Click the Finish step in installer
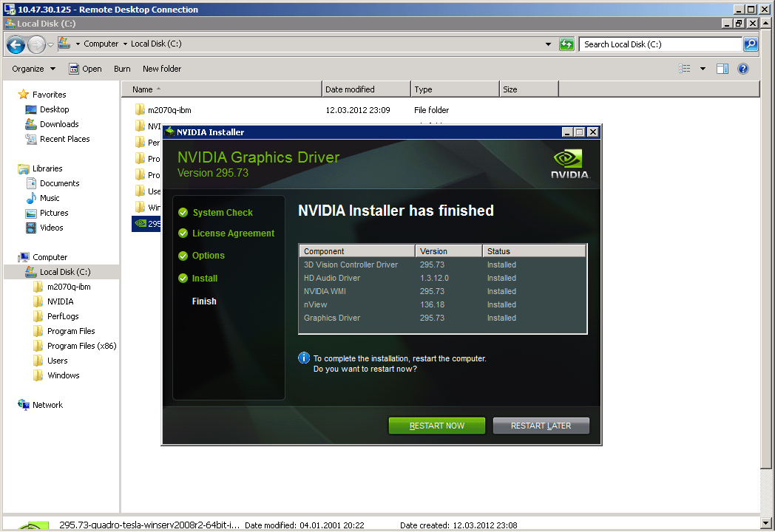The height and width of the screenshot is (532, 775). click(204, 301)
